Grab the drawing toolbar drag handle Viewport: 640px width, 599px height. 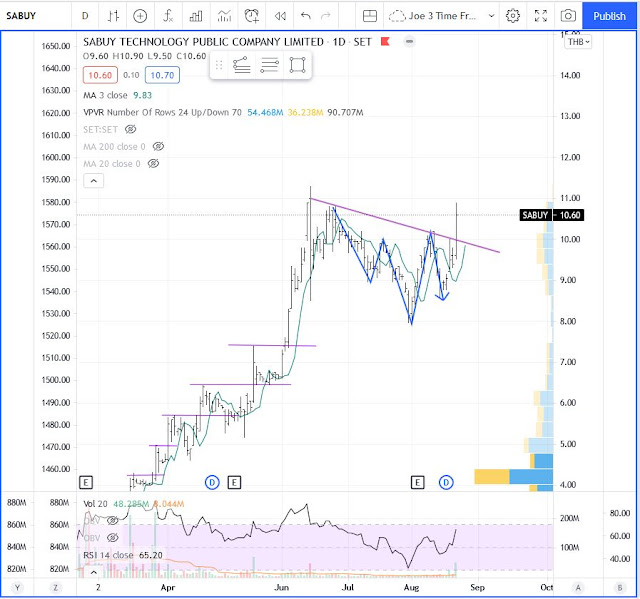click(219, 65)
